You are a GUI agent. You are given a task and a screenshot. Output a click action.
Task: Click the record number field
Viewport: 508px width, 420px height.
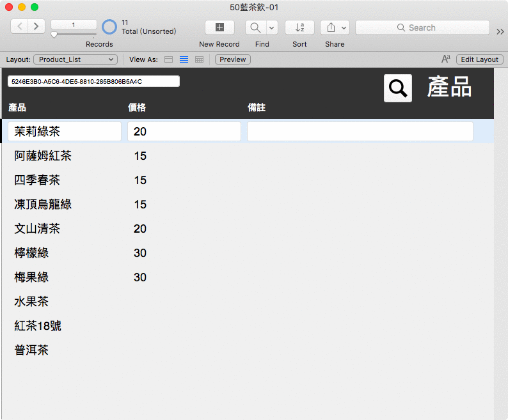74,24
